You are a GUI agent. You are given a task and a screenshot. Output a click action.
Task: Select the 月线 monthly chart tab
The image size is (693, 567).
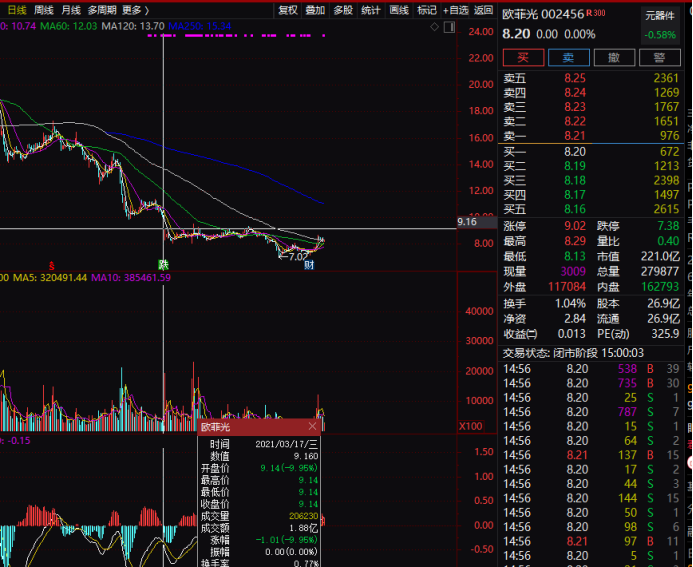71,10
